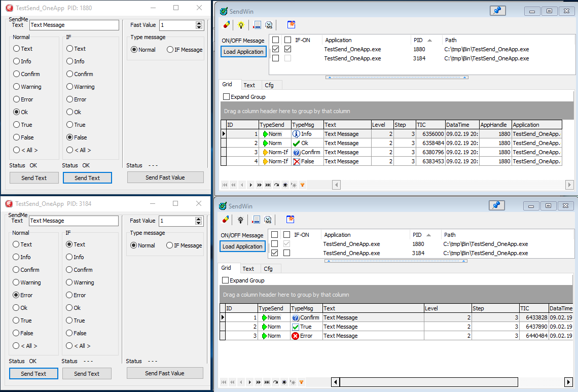
Task: Click the eraser icon in the top SendWin toolbar
Action: click(x=227, y=24)
